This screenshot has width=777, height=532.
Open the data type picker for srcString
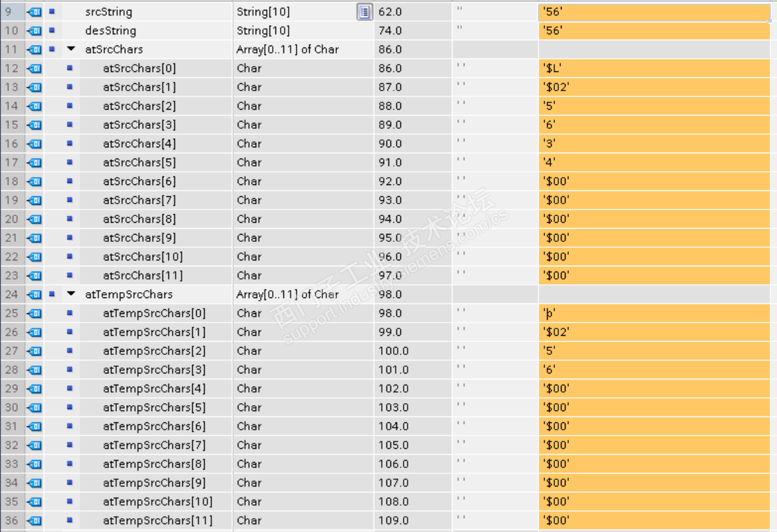tap(364, 12)
